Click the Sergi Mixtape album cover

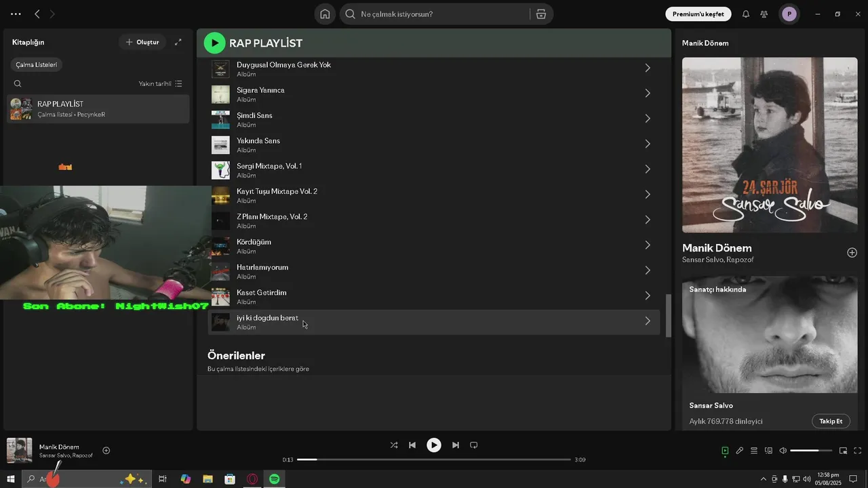coord(220,170)
